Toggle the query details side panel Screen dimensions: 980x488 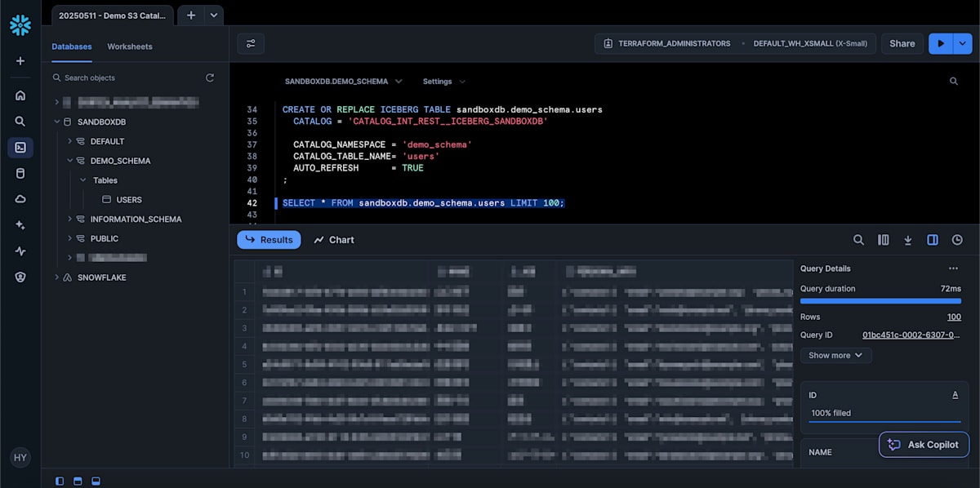point(933,240)
